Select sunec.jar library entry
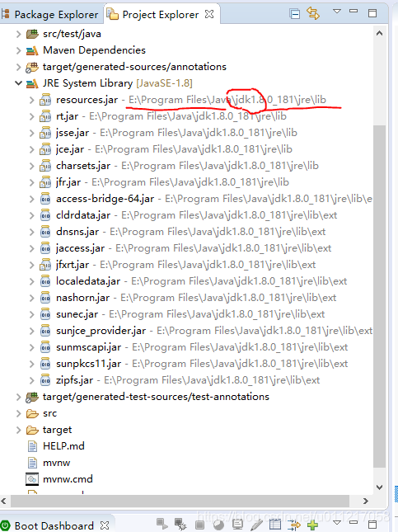This screenshot has width=398, height=532. pyautogui.click(x=190, y=314)
